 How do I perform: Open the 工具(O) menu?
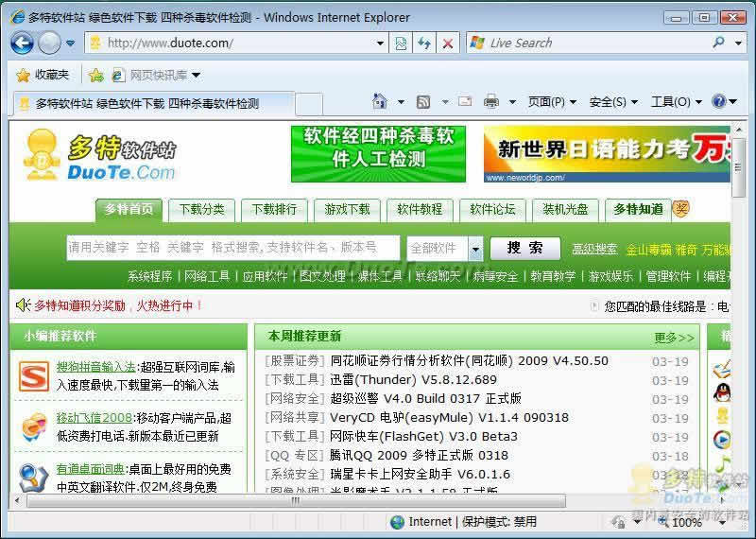click(x=676, y=102)
